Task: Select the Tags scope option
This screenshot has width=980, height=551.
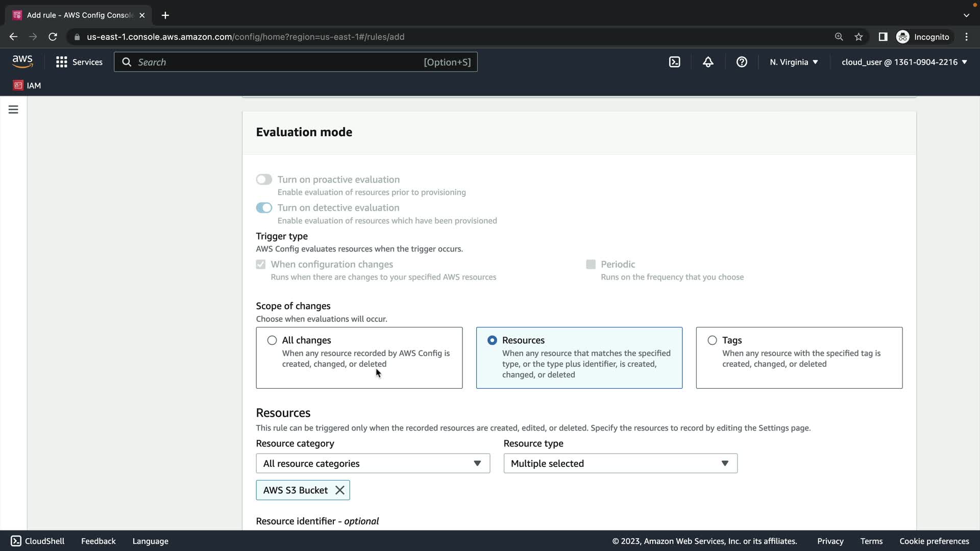Action: 712,340
